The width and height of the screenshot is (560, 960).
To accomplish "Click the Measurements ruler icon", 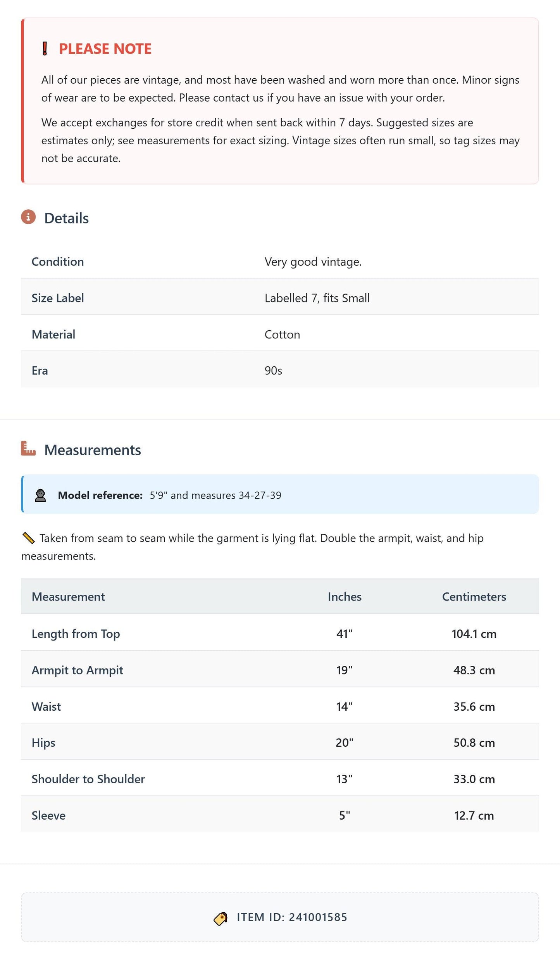I will click(x=28, y=449).
